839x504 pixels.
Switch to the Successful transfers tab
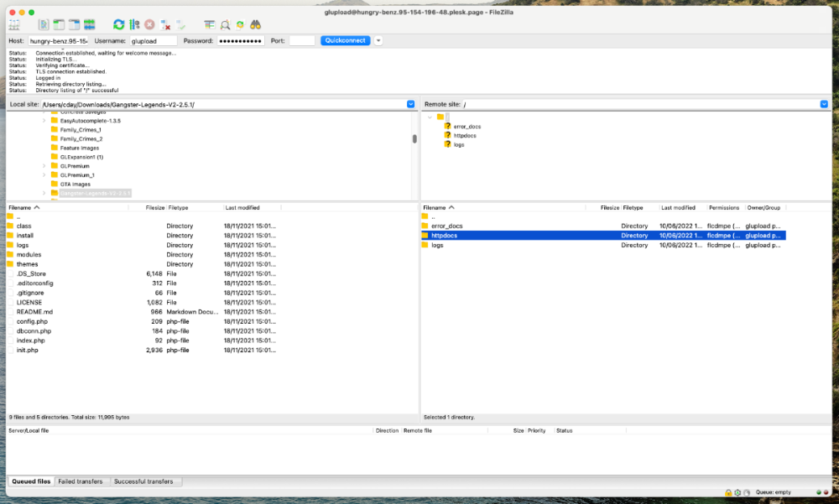[x=143, y=481]
